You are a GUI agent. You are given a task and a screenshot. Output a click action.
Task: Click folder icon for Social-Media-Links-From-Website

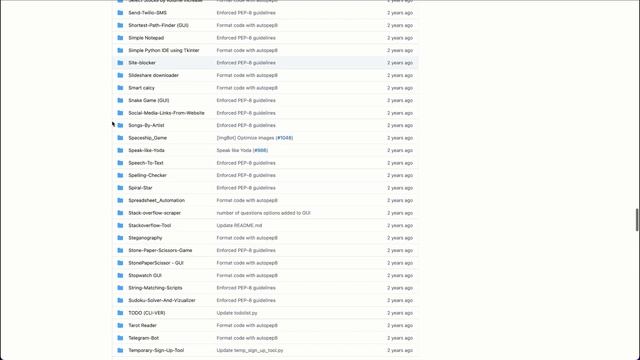pyautogui.click(x=120, y=113)
